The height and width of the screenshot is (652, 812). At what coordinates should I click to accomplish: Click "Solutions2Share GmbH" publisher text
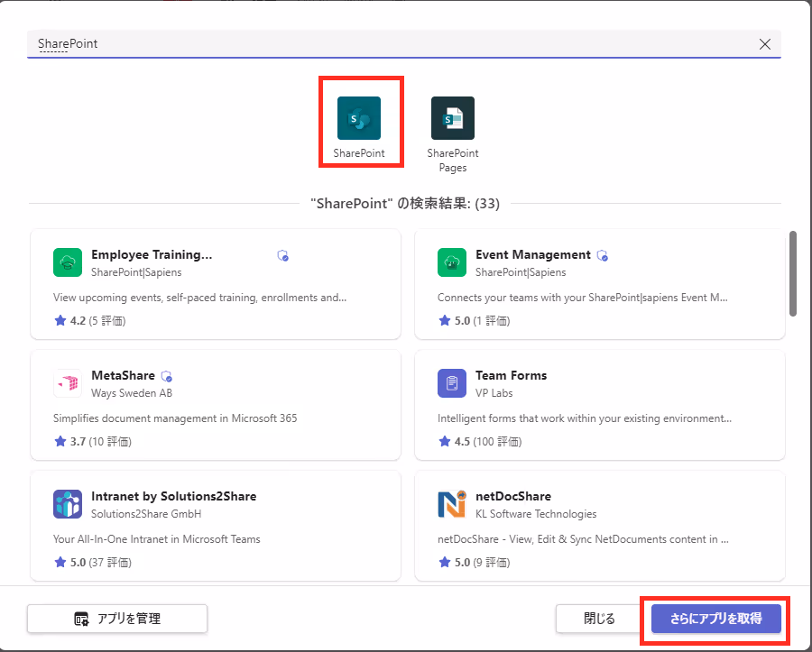point(146,514)
